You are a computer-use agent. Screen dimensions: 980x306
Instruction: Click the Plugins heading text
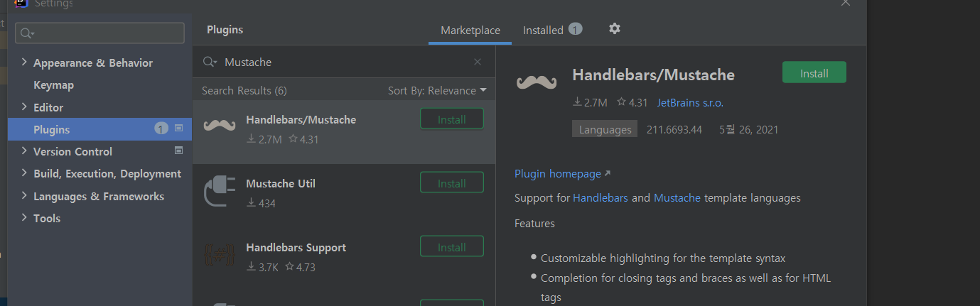pyautogui.click(x=225, y=30)
